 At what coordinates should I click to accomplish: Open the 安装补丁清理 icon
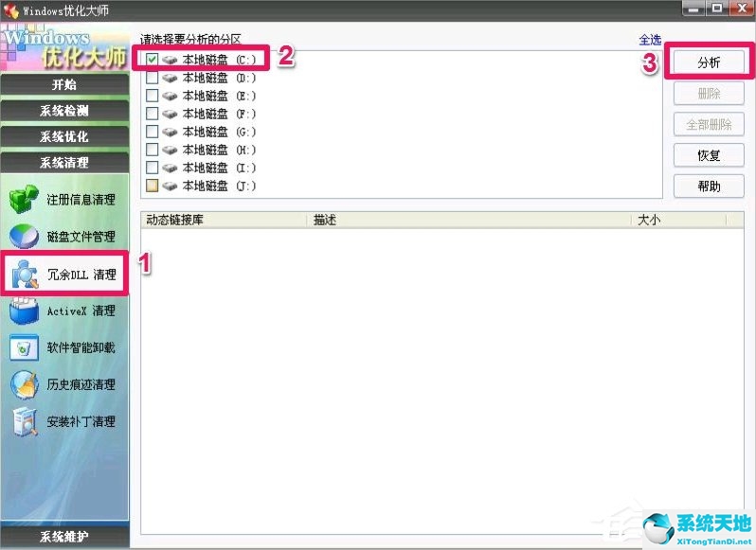click(x=25, y=422)
